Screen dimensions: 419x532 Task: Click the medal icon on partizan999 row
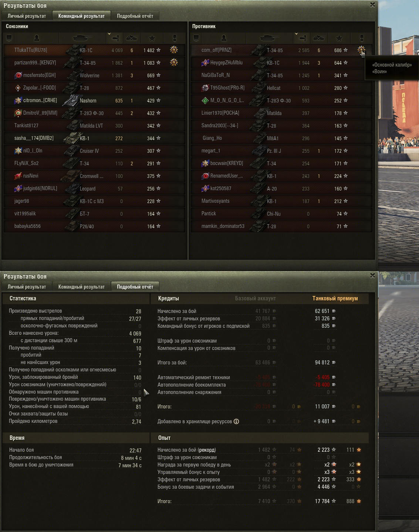click(x=174, y=63)
